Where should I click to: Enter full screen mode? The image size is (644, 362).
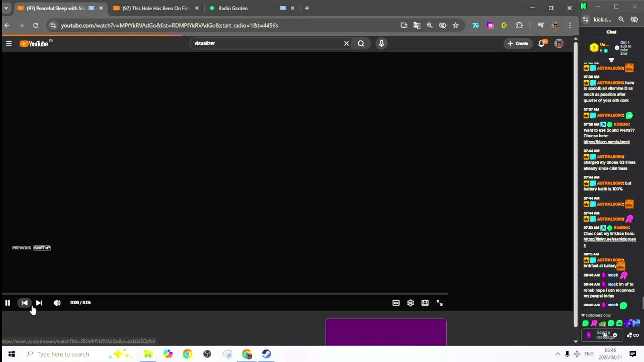440,303
